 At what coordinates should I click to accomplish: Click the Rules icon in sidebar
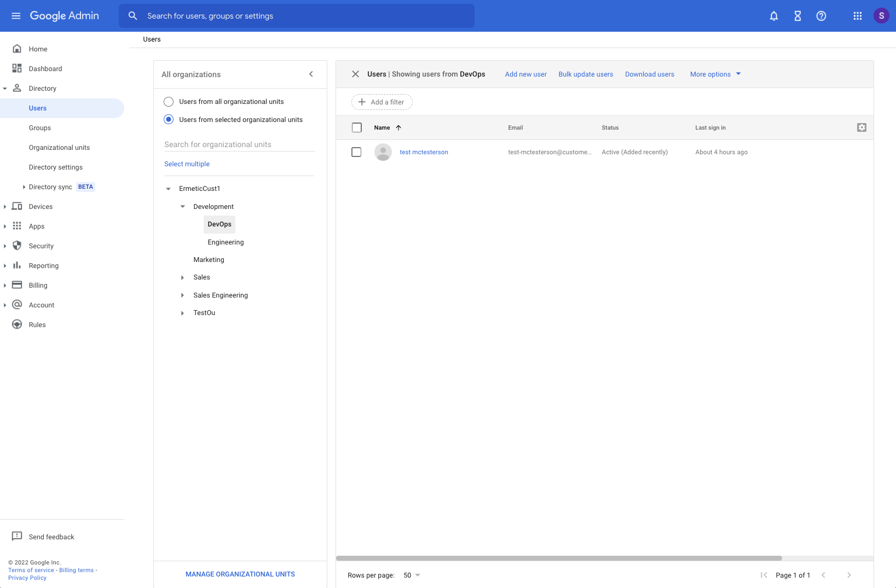tap(17, 324)
